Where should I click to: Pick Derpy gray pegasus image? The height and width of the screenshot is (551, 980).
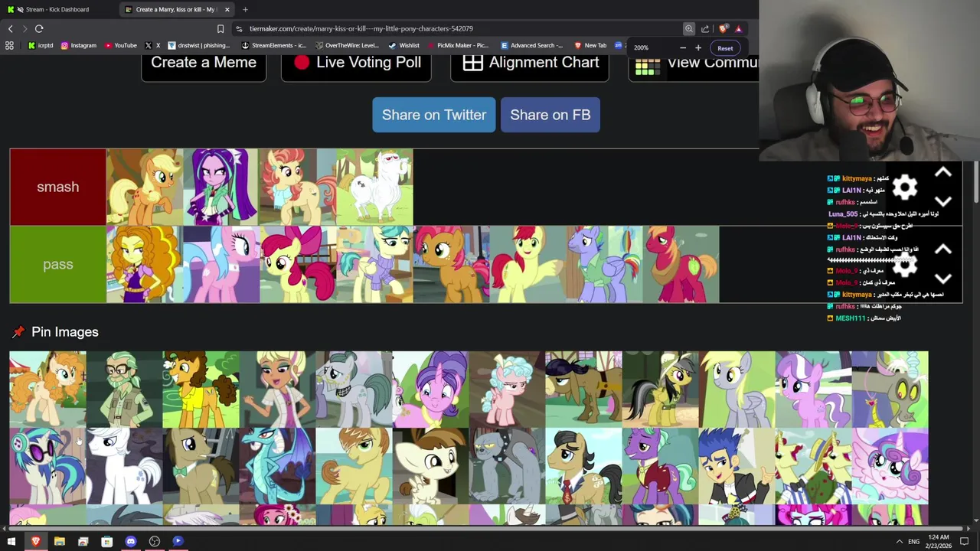(x=737, y=390)
